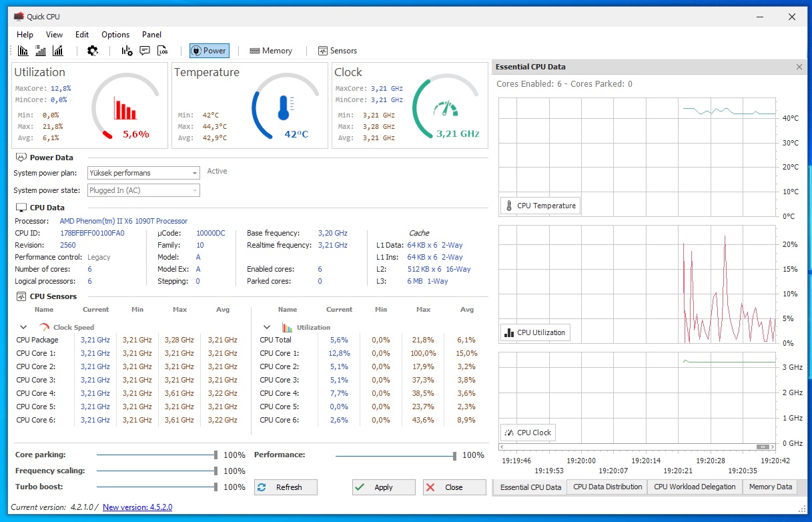The width and height of the screenshot is (812, 522).
Task: Click the Core parking slider handle
Action: 216,455
